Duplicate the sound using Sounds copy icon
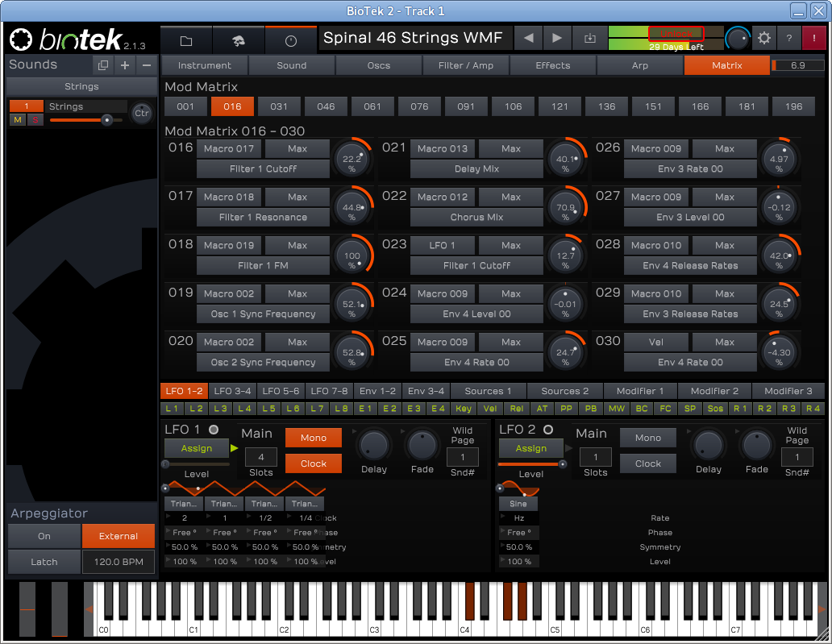 click(x=103, y=65)
